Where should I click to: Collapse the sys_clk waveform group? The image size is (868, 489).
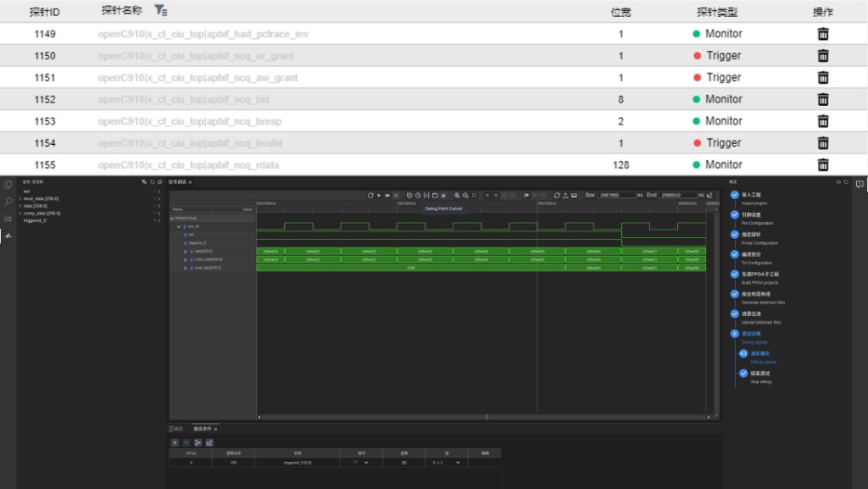coord(178,227)
